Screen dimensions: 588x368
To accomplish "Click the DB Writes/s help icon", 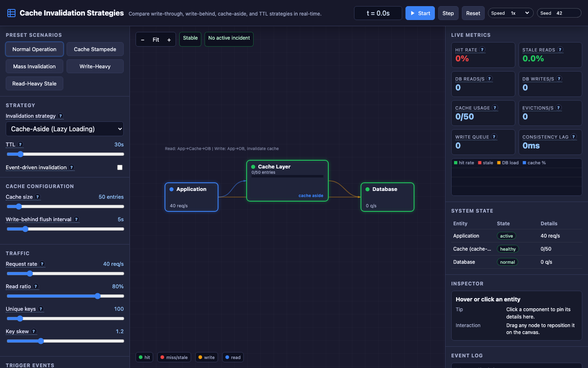I will coord(559,79).
